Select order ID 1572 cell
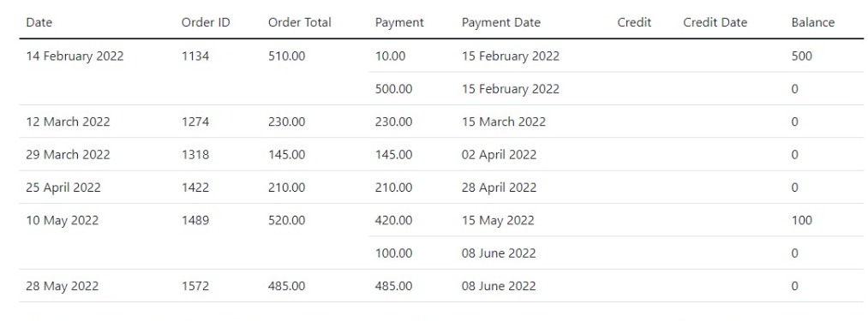Image resolution: width=868 pixels, height=321 pixels. click(195, 286)
